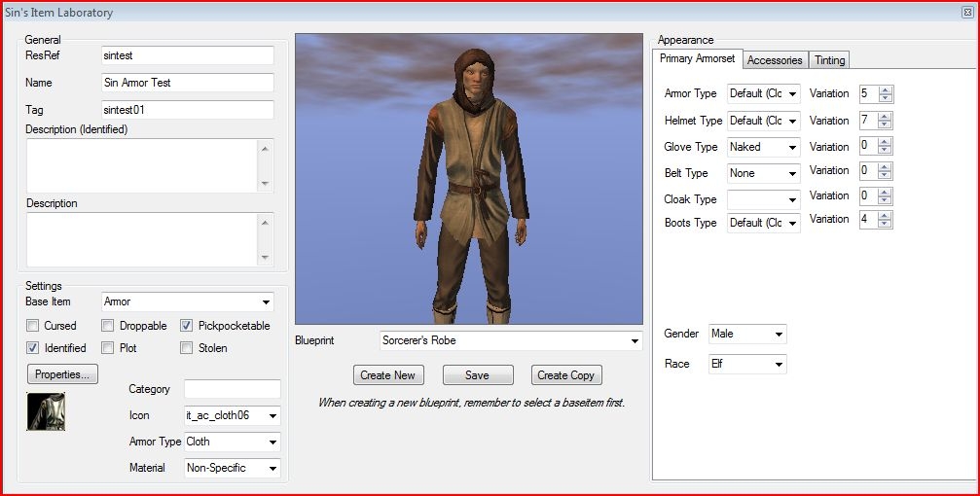Open the Properties dialog button
Viewport: 980px width, 496px height.
62,374
